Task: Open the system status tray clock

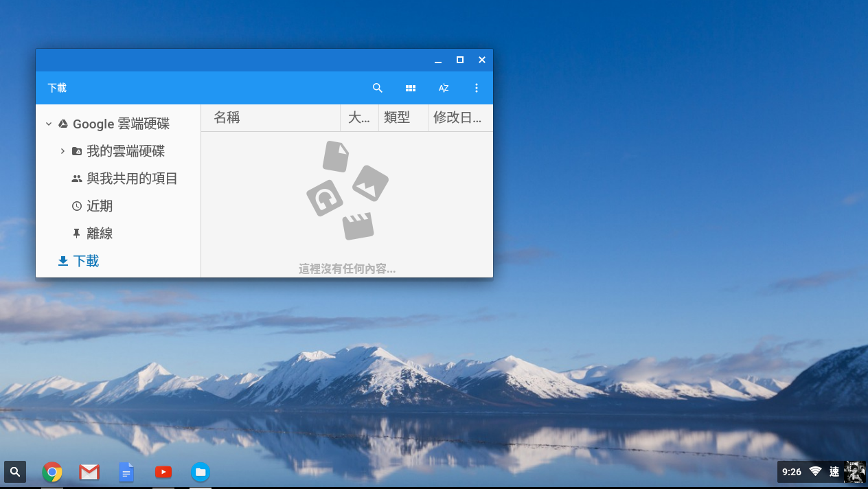Action: tap(790, 472)
